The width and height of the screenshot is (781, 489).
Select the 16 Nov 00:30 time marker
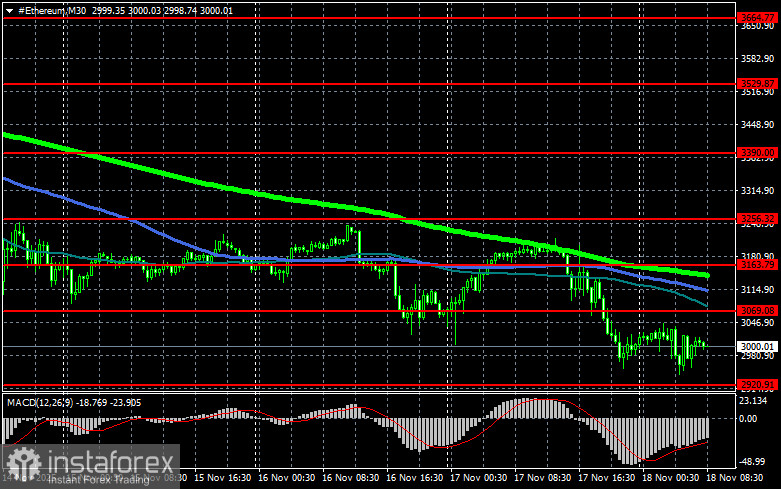click(286, 478)
